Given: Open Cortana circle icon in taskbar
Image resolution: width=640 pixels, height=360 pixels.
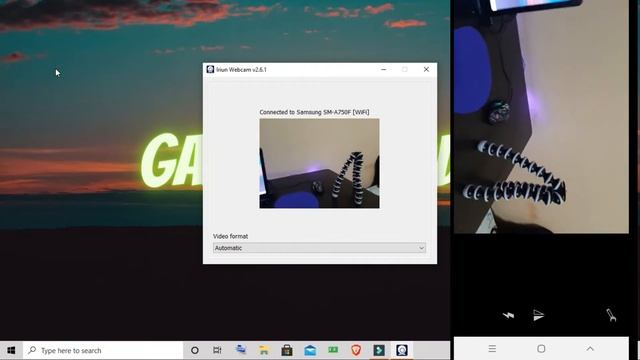Looking at the screenshot, I should [x=195, y=350].
